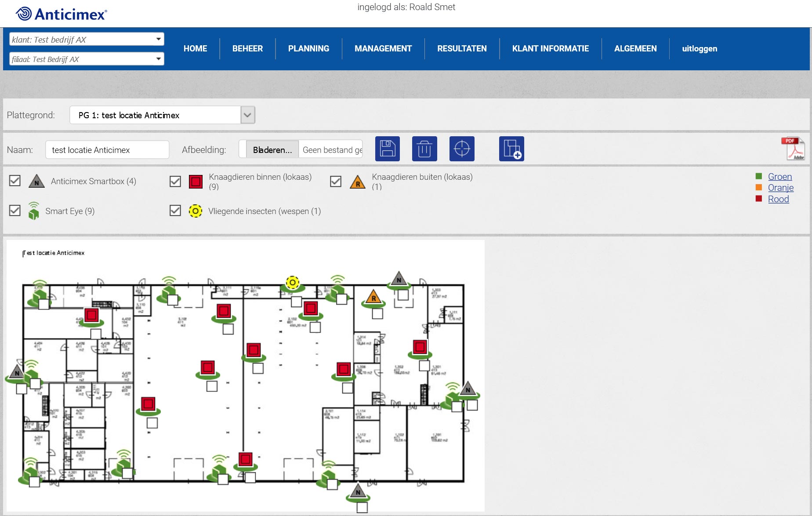The width and height of the screenshot is (812, 516).
Task: Click the orange Knaagdieren buiten legend icon
Action: (x=358, y=181)
